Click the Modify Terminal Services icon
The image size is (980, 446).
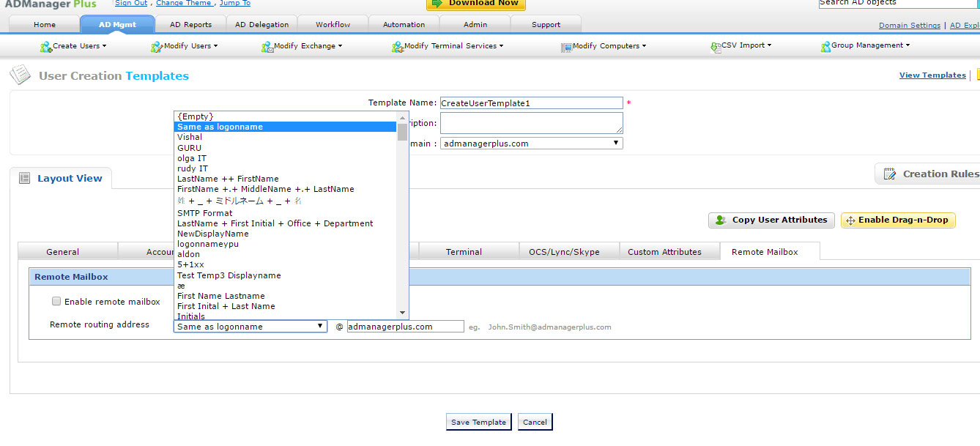coord(398,47)
